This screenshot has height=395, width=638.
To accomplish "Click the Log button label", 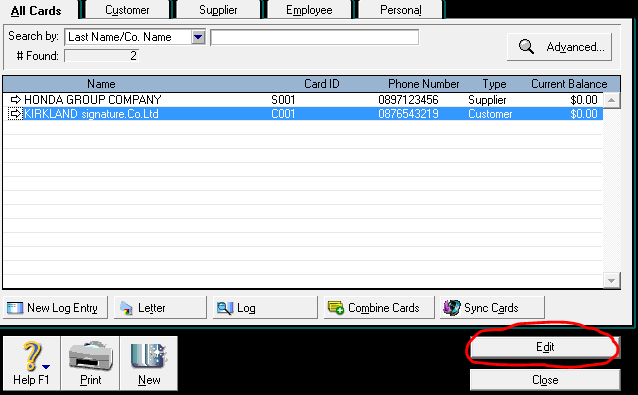I will (x=246, y=308).
